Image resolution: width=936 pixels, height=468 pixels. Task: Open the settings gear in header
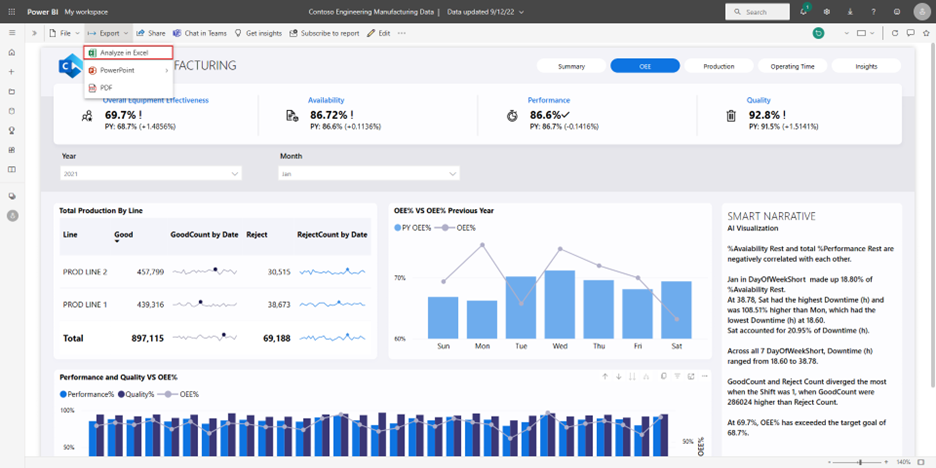point(826,11)
